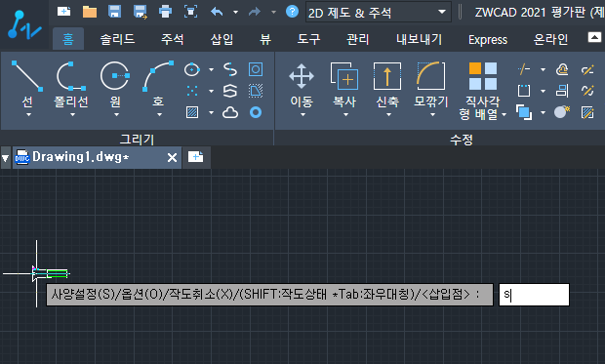Image resolution: width=605 pixels, height=364 pixels.
Task: Click the print preview icon
Action: pyautogui.click(x=190, y=12)
